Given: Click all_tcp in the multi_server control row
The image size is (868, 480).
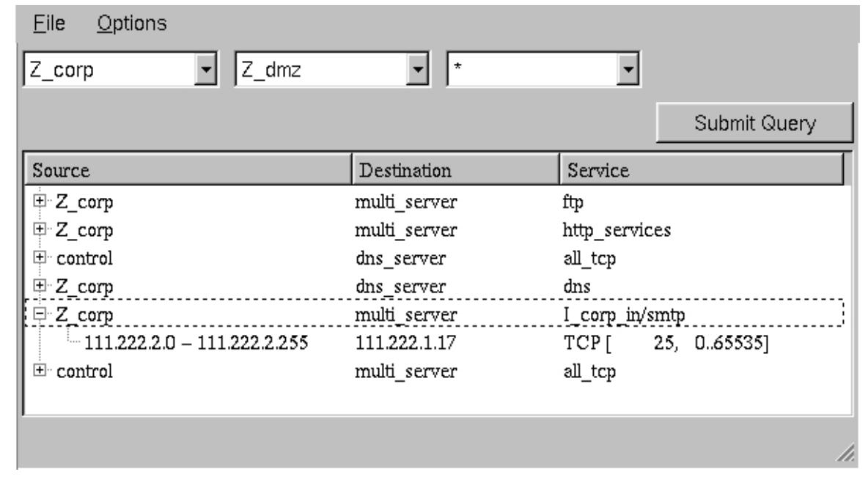Looking at the screenshot, I should 589,371.
